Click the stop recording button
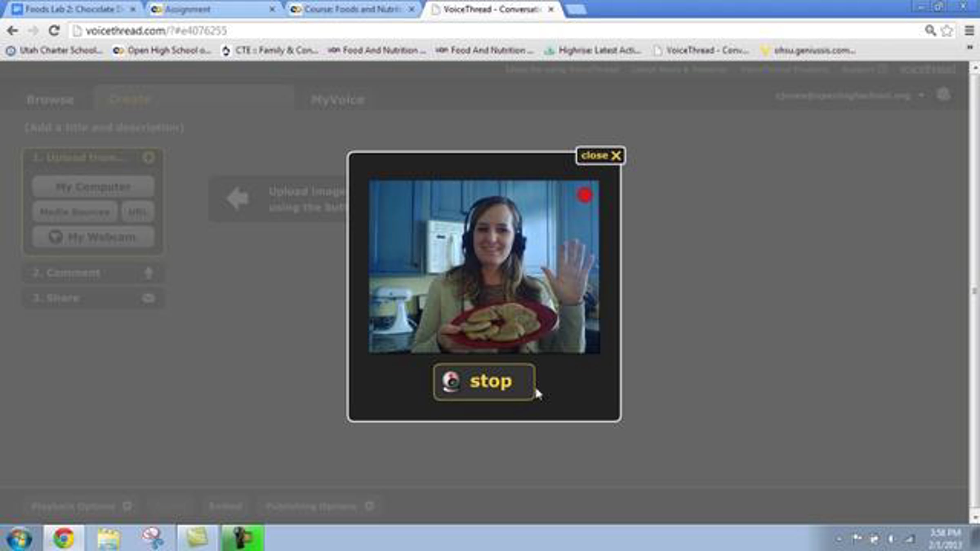980x551 pixels. (484, 382)
